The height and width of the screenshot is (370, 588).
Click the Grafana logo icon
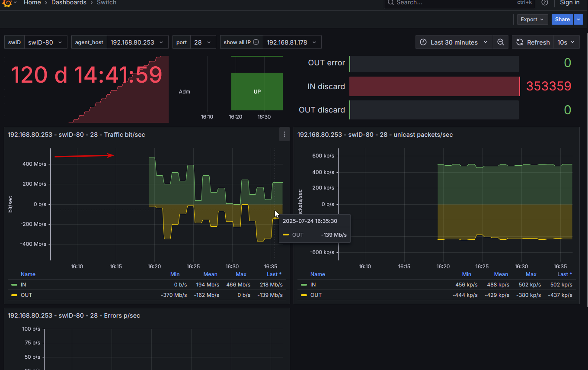tap(6, 3)
